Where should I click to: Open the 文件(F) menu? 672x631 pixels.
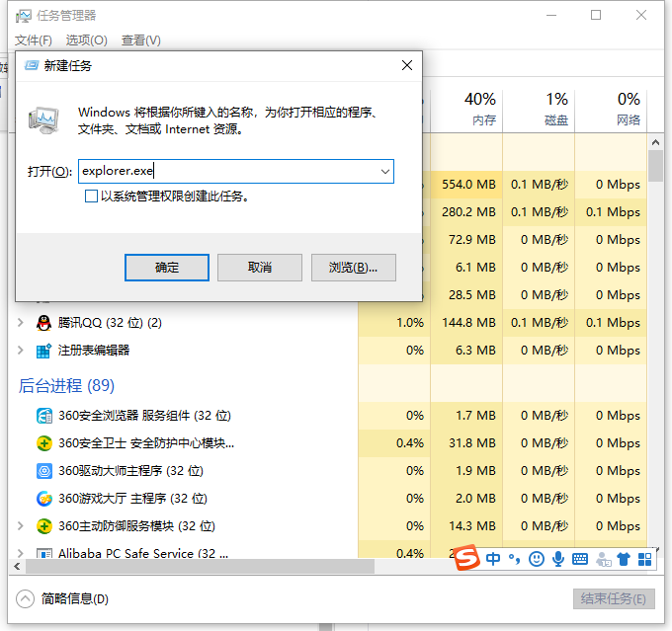(34, 40)
